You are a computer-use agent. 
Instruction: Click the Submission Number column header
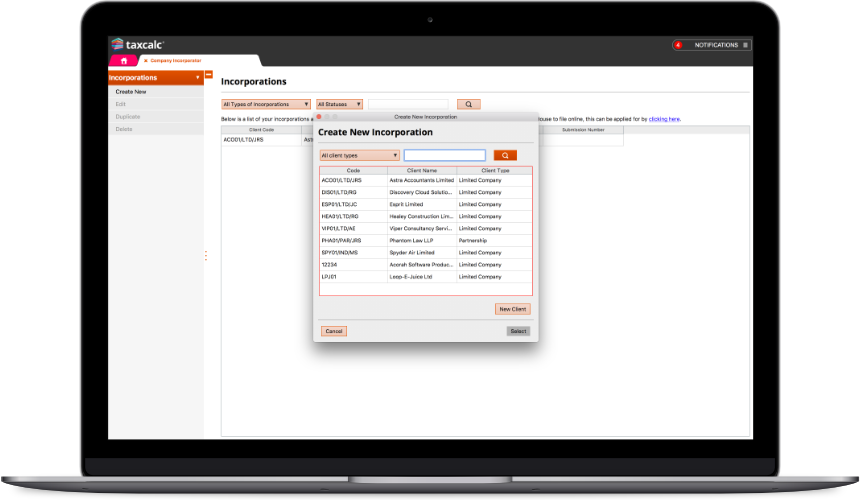click(583, 130)
